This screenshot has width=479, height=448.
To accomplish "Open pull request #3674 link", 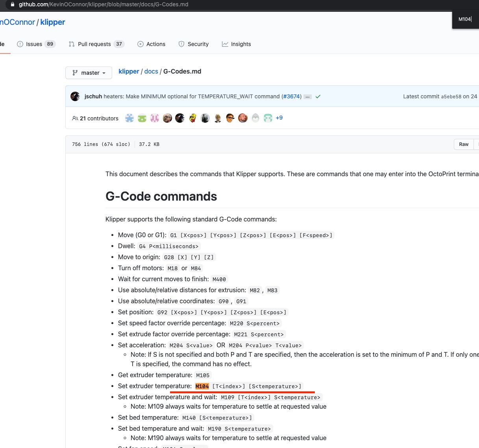I will (291, 96).
